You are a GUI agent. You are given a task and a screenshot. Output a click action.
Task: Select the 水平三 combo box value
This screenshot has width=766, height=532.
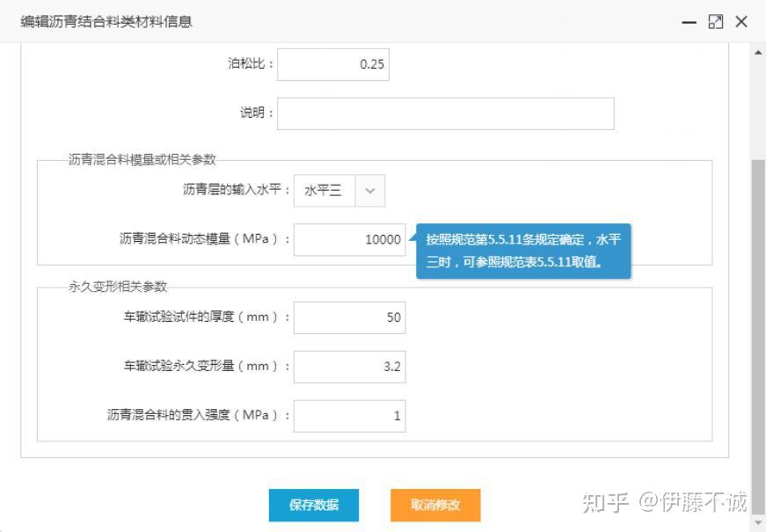[x=325, y=191]
